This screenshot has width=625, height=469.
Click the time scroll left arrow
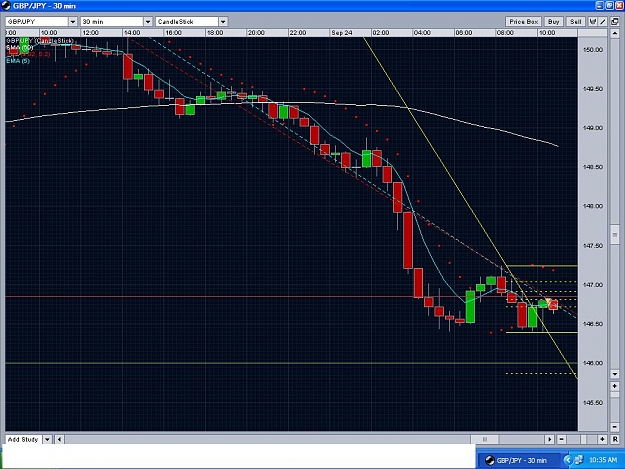(59, 440)
